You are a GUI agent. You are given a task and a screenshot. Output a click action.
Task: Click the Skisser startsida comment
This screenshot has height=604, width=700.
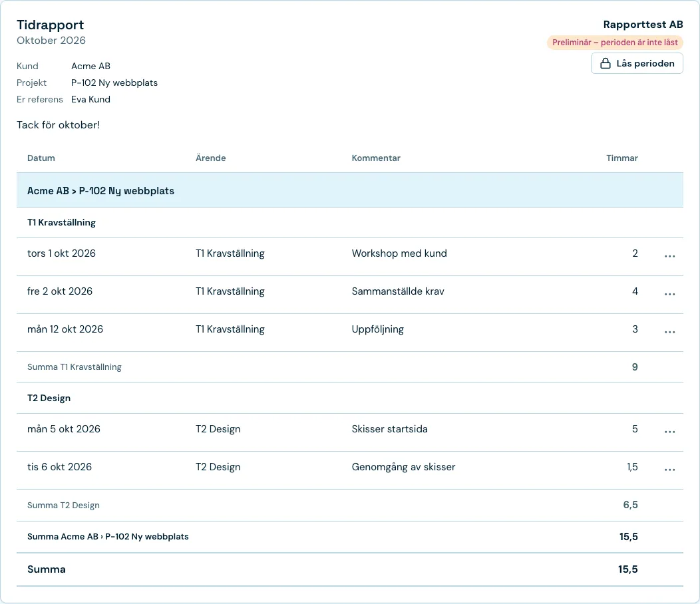point(390,428)
